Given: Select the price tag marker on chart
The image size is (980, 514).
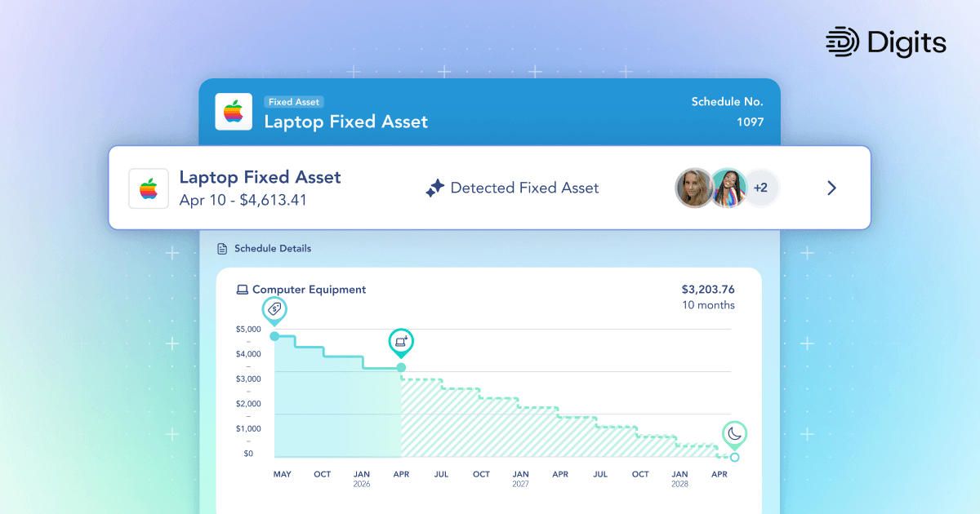Looking at the screenshot, I should (274, 312).
